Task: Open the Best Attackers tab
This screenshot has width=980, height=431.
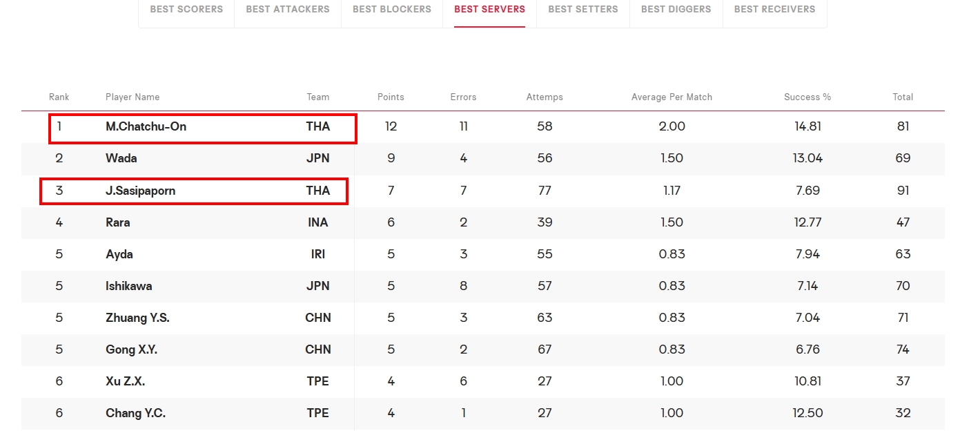Action: click(288, 9)
